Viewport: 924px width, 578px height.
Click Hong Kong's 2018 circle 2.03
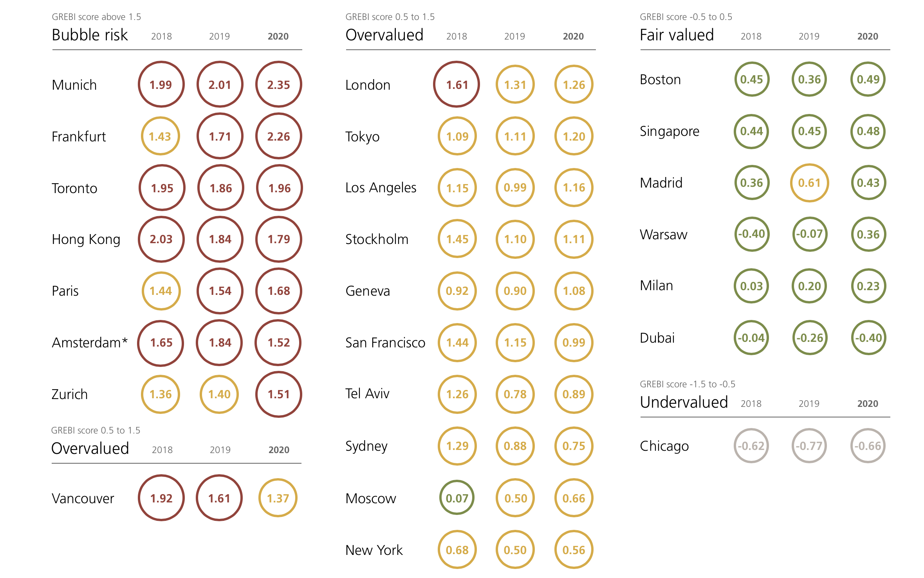pos(161,239)
